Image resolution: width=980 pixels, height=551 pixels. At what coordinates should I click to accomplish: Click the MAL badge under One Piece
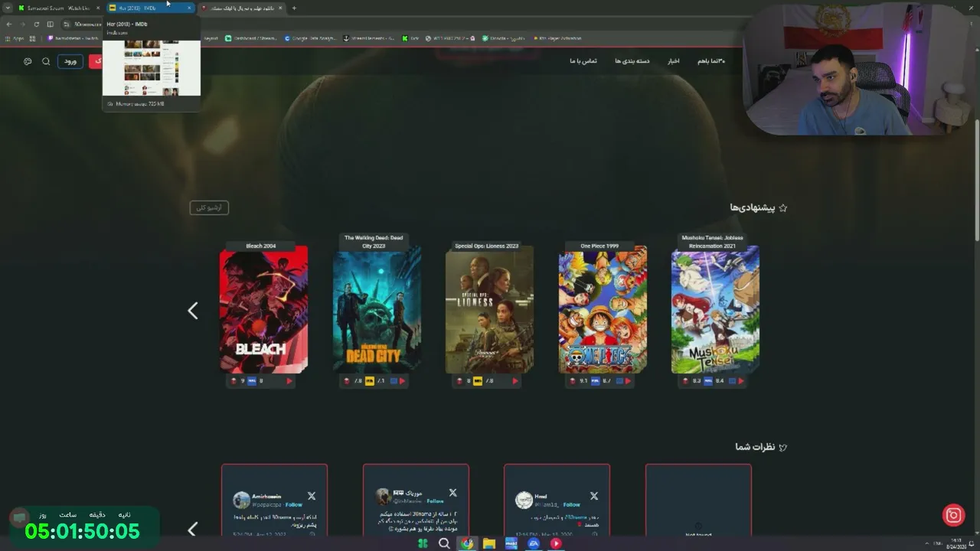(x=595, y=381)
